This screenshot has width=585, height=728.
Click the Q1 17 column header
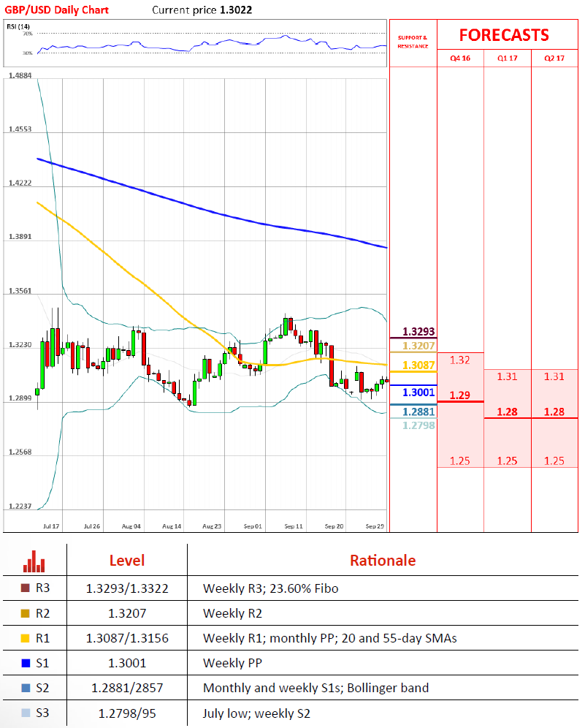click(507, 58)
